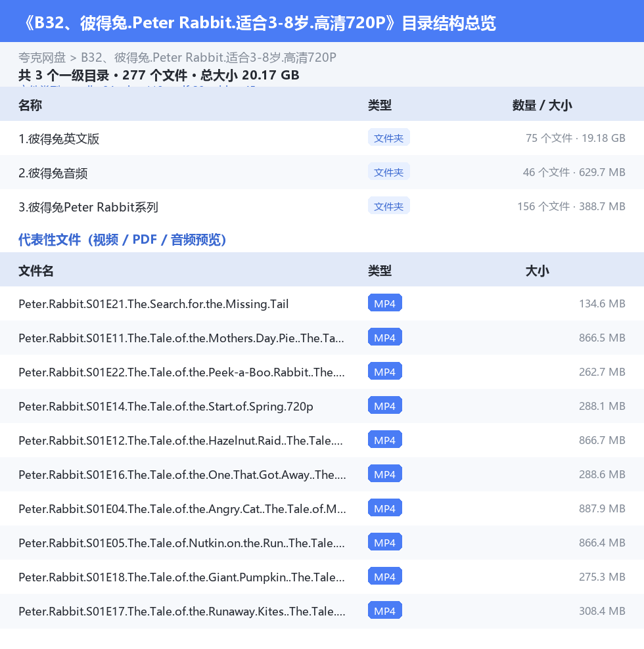Click the "数量 / 大小" column header
Screen dimensions: 644x649
pos(542,105)
